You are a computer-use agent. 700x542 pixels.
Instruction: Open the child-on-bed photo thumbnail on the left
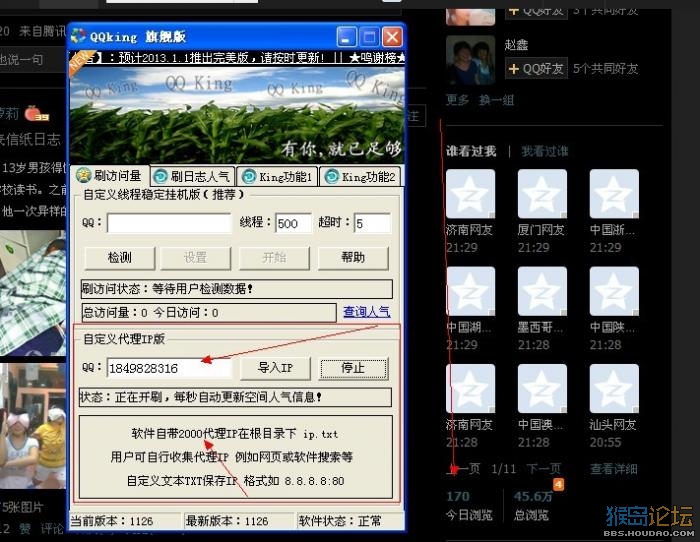(33, 292)
